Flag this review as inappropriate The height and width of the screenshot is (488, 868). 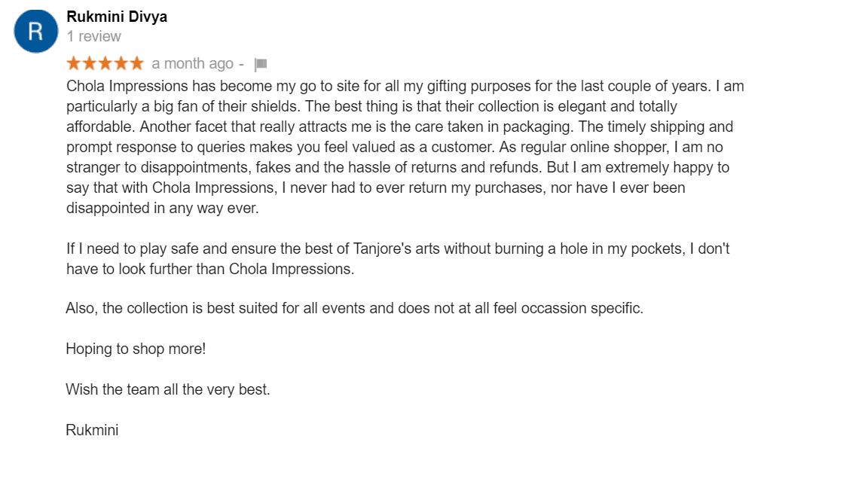pos(261,65)
